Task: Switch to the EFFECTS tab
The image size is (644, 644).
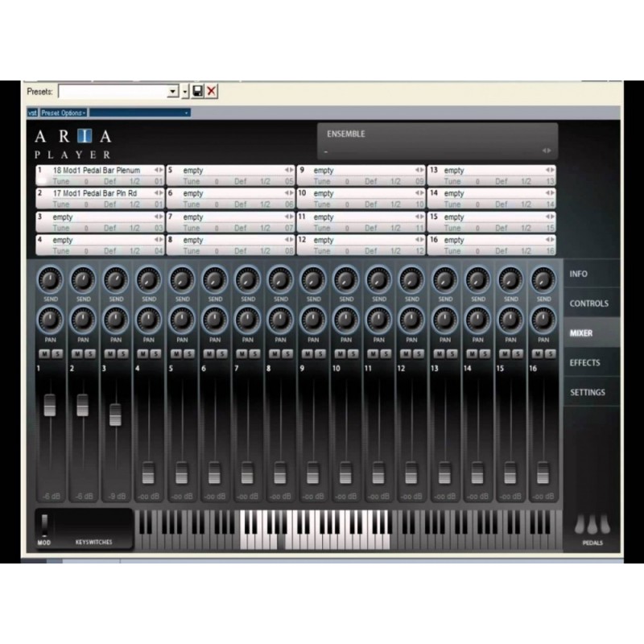Action: 587,362
